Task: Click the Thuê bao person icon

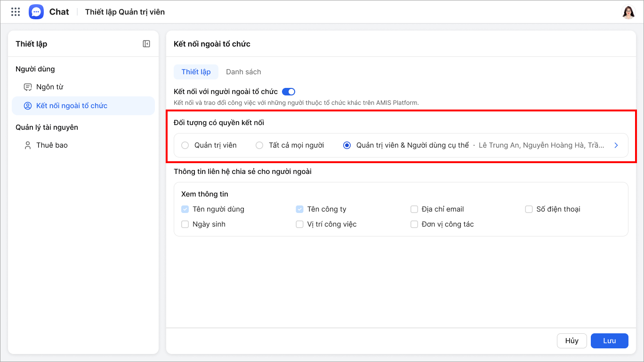Action: [28, 145]
